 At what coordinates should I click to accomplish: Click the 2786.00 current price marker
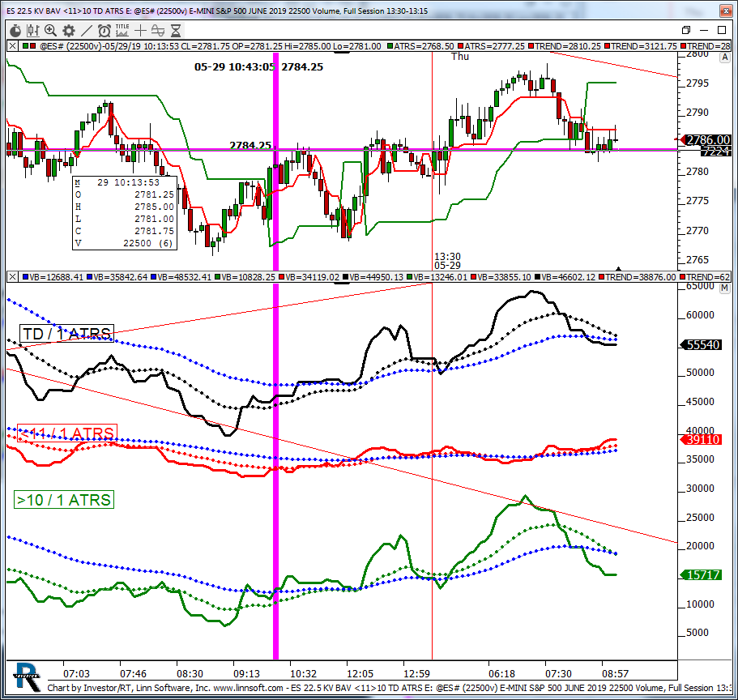[x=707, y=140]
